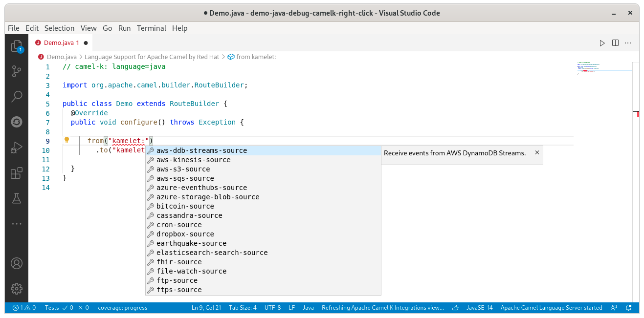
Task: Close the suggestion details panel
Action: [x=536, y=153]
